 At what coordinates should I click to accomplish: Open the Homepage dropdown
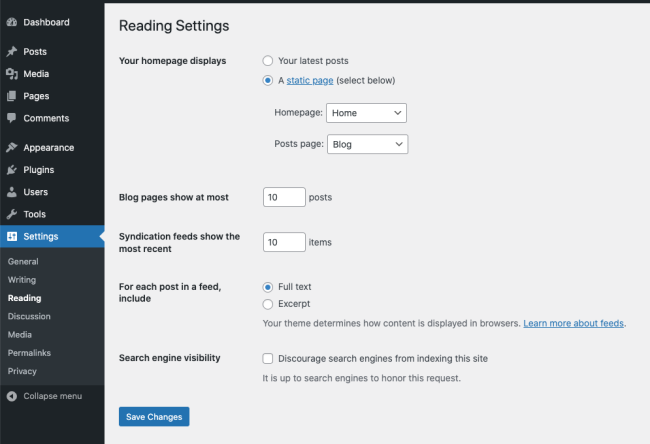[367, 113]
